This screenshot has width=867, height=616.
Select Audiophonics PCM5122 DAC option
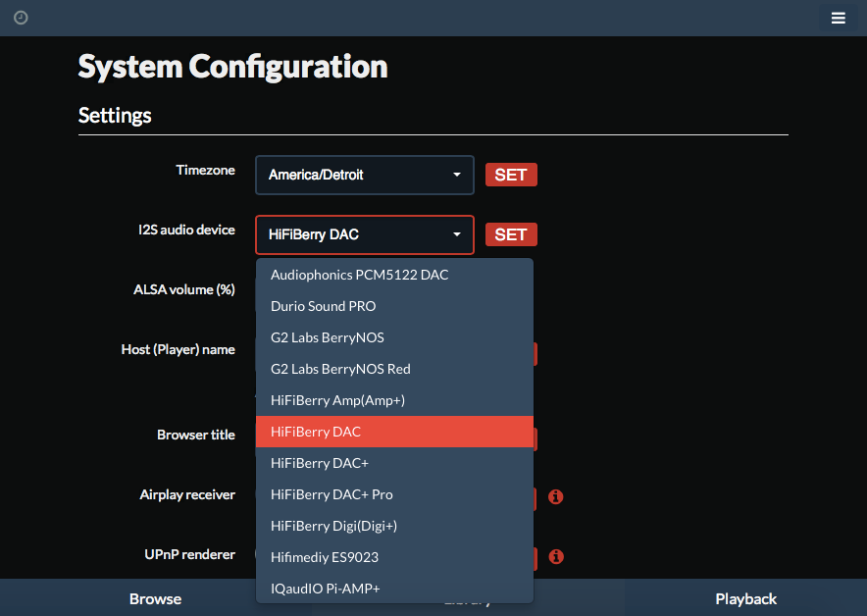(394, 275)
